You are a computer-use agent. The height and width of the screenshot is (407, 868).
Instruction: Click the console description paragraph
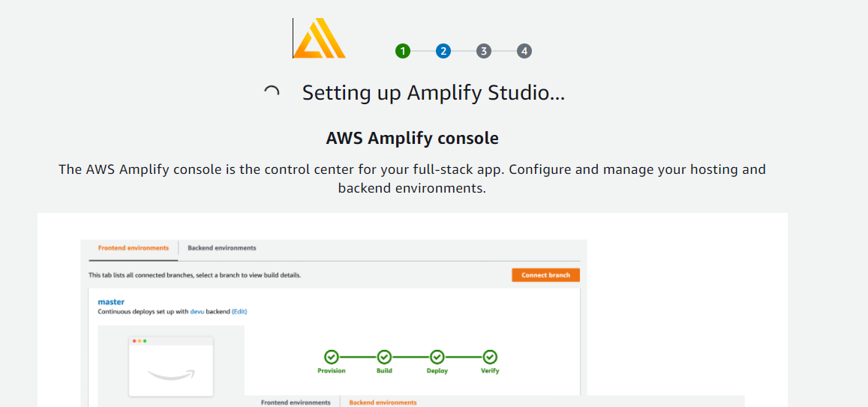[x=413, y=178]
